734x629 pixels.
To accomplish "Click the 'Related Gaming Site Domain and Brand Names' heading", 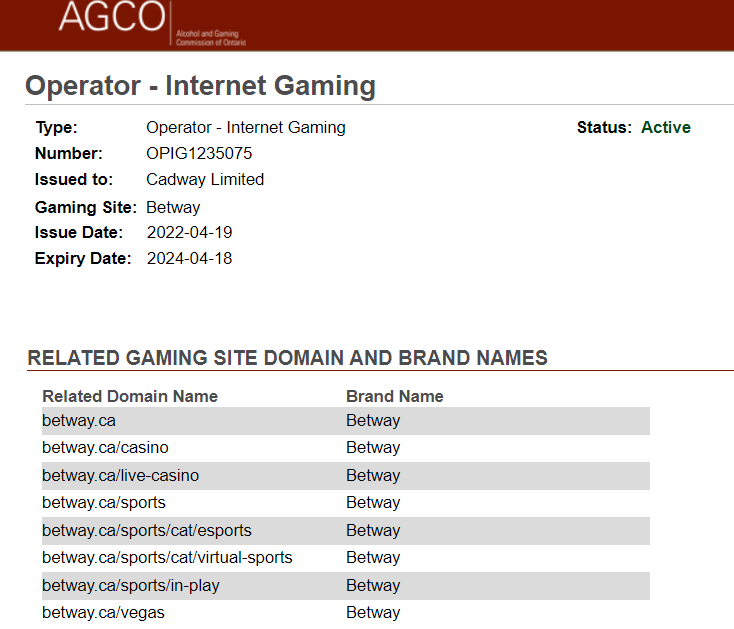I will (x=287, y=358).
